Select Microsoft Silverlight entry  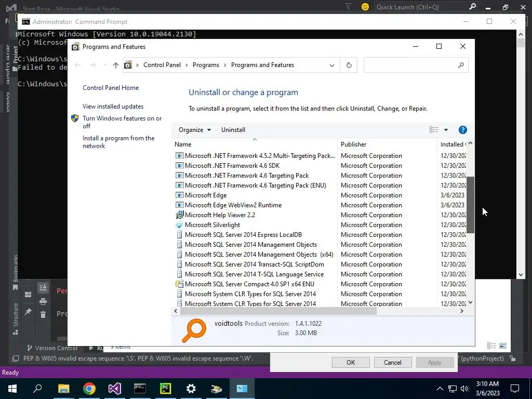click(x=212, y=224)
